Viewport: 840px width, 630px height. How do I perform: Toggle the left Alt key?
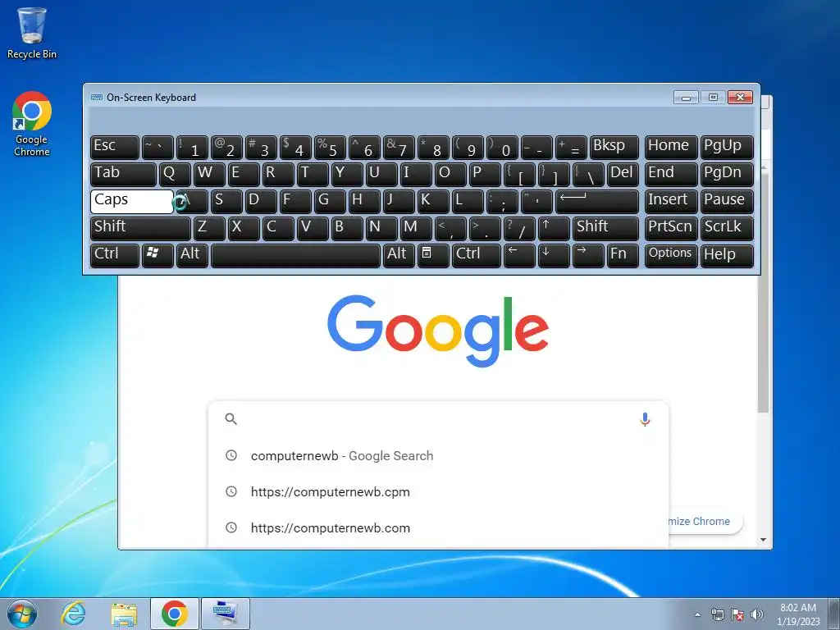(192, 255)
